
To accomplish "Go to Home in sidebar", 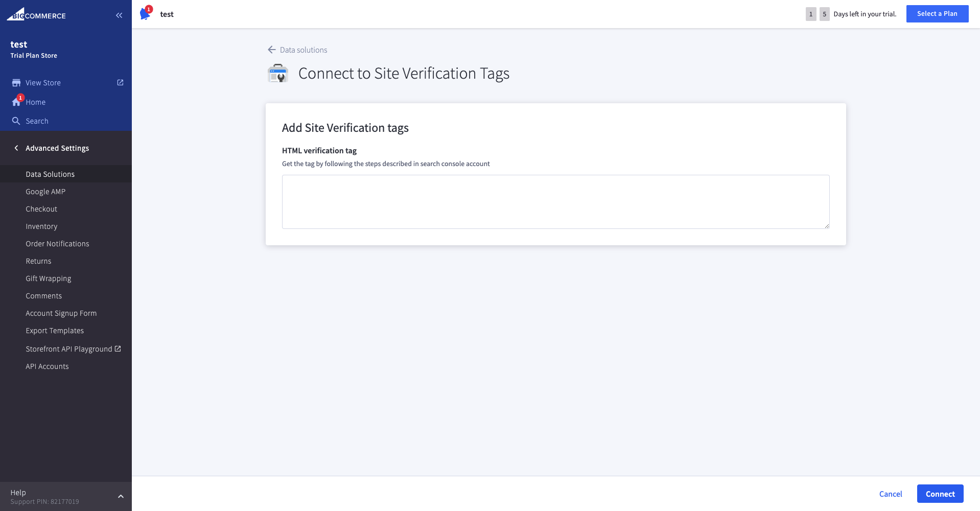I will (x=36, y=102).
